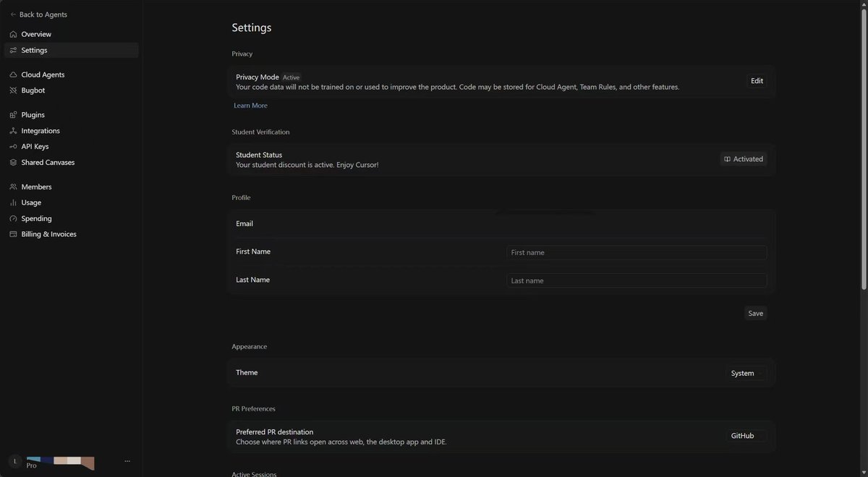Click the Integrations icon
The width and height of the screenshot is (868, 477).
tap(13, 131)
